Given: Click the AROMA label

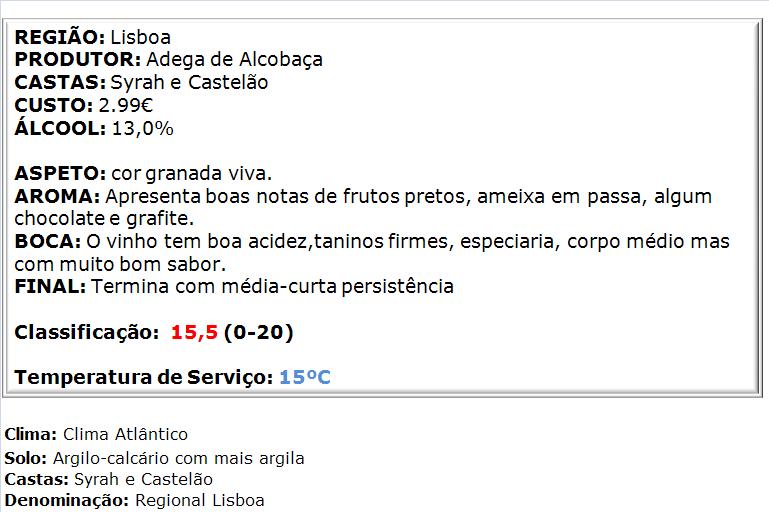Looking at the screenshot, I should pyautogui.click(x=57, y=196).
